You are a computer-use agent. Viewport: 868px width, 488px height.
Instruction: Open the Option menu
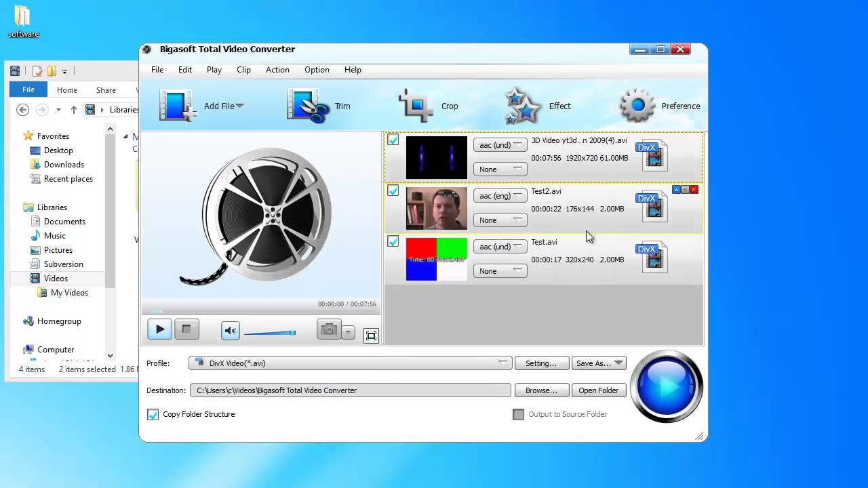tap(317, 70)
